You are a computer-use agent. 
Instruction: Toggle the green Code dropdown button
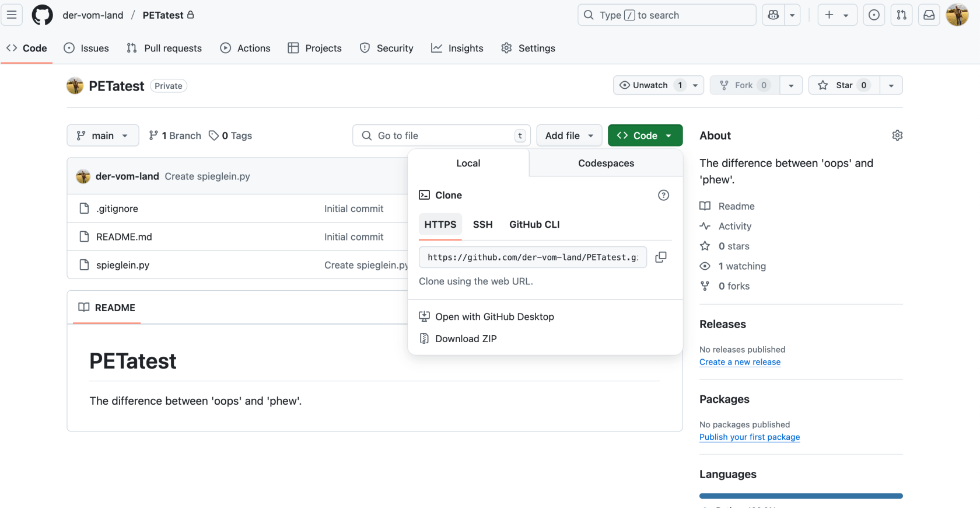[645, 135]
